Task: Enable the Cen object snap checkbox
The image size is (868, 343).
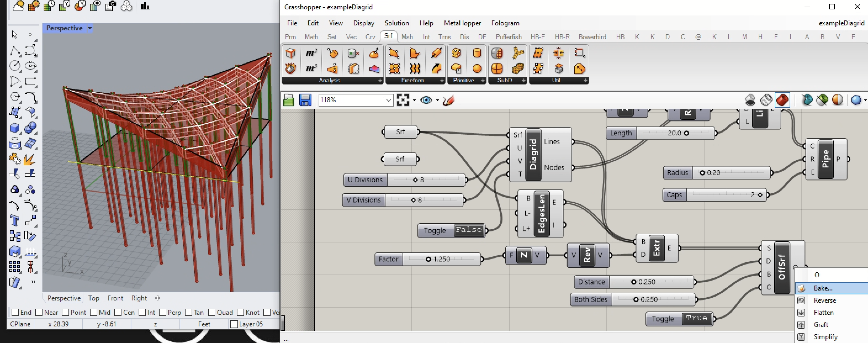Action: point(118,312)
